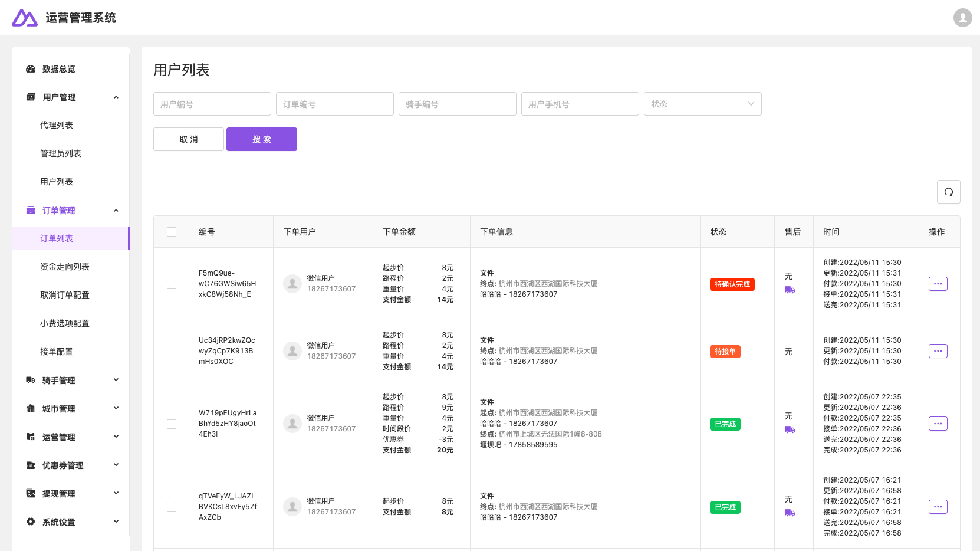Focus the 骑手编号 input field
The width and height of the screenshot is (980, 551).
(458, 104)
